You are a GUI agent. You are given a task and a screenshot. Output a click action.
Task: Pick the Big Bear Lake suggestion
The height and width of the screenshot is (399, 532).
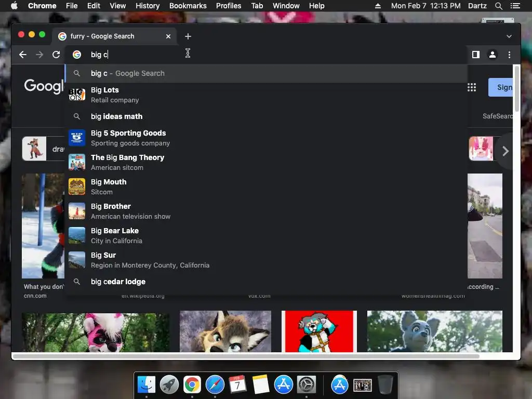click(x=266, y=235)
